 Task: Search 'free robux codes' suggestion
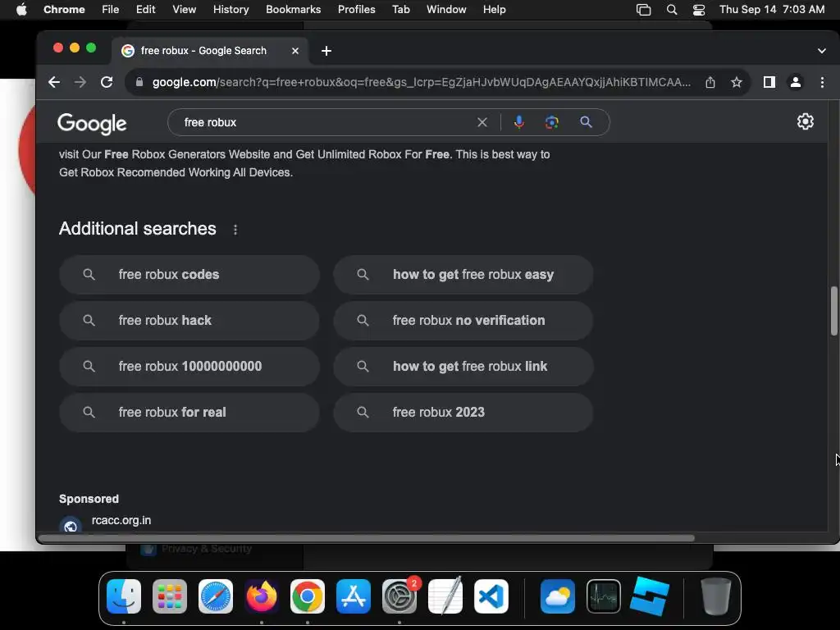(189, 274)
